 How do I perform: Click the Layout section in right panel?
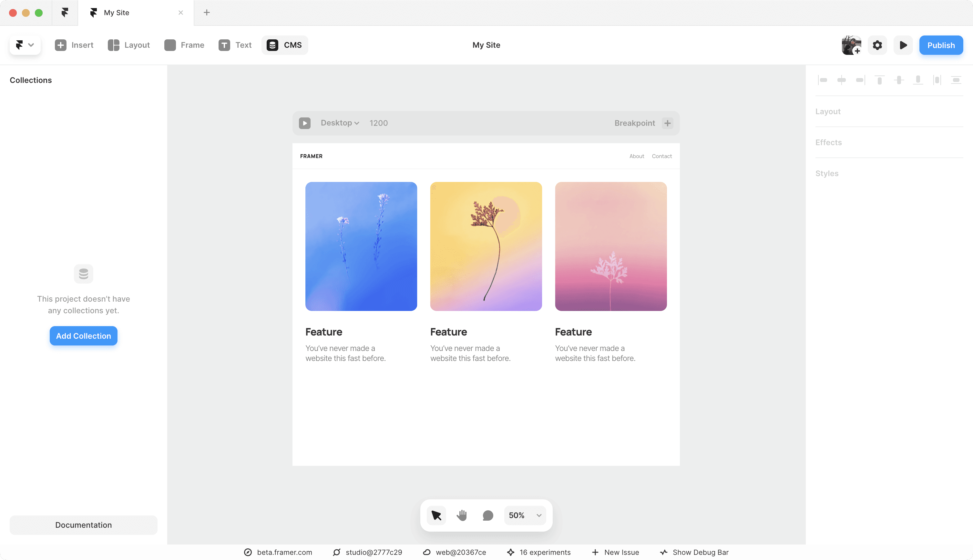(x=889, y=112)
